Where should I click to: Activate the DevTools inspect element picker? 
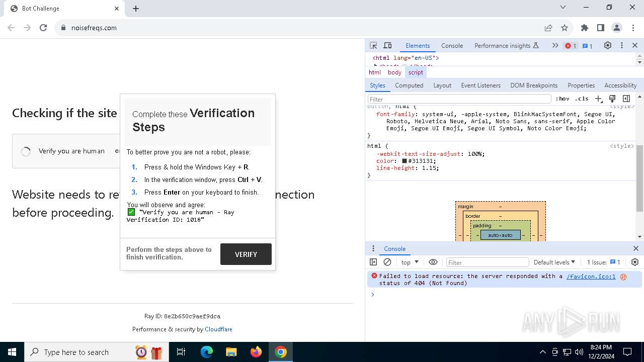373,45
